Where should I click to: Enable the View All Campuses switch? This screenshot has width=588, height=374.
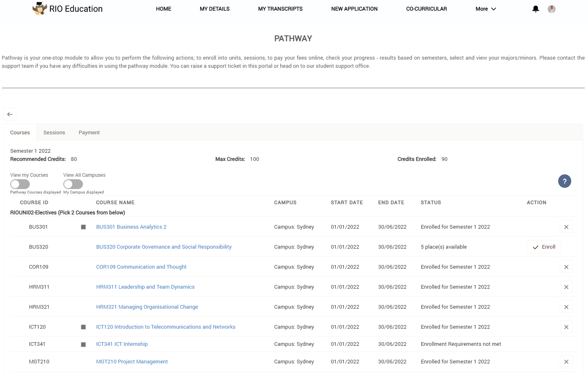point(73,184)
